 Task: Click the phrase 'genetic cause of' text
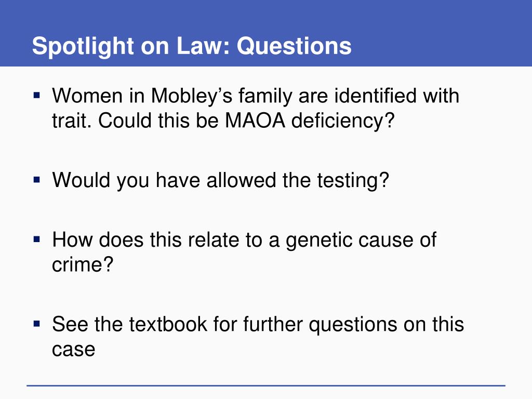(x=361, y=241)
